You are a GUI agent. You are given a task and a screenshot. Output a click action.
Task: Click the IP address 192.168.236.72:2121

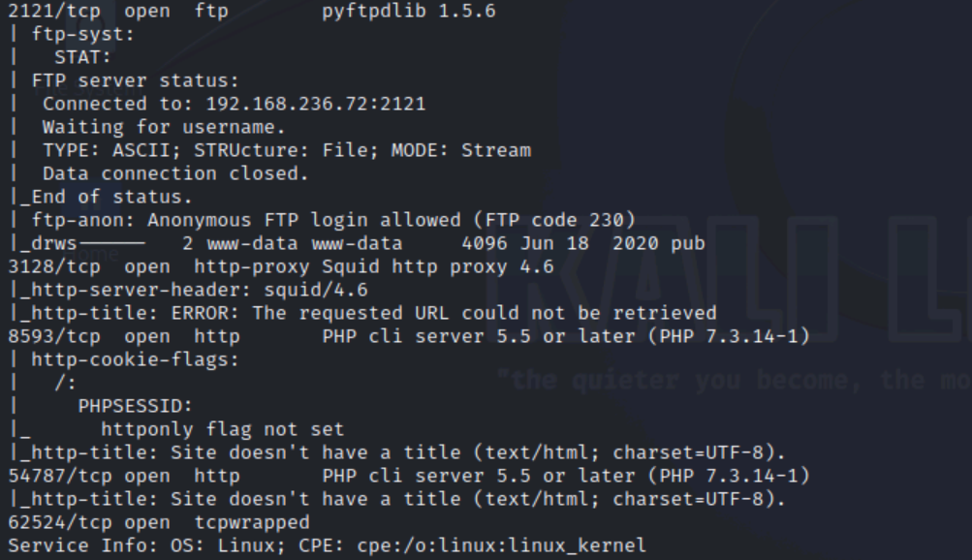pyautogui.click(x=316, y=104)
